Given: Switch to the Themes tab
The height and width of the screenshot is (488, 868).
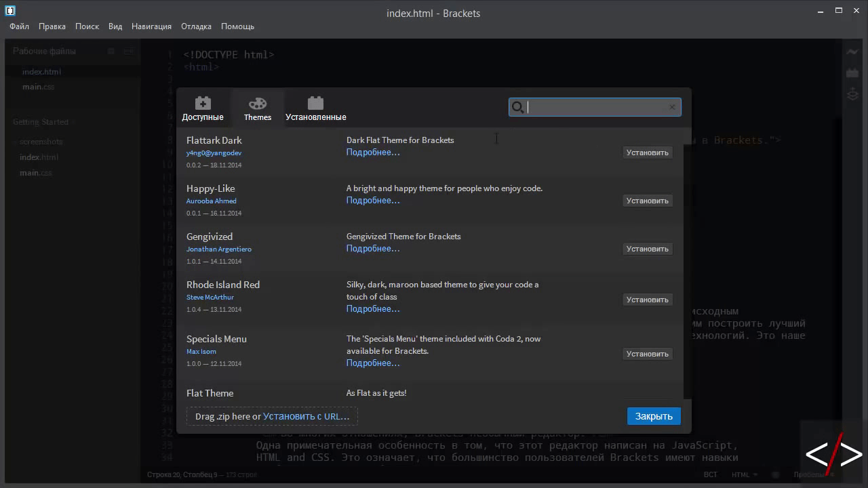Looking at the screenshot, I should (258, 108).
